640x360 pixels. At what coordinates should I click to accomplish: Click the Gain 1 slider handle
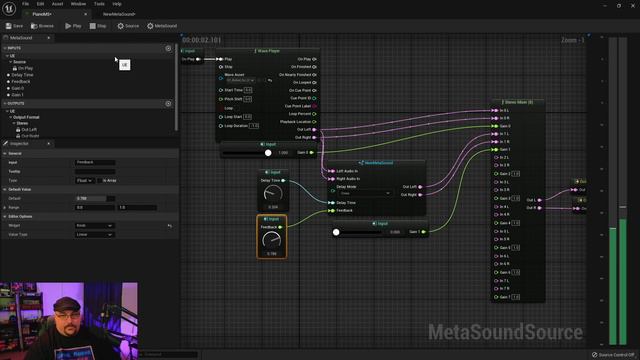point(336,232)
